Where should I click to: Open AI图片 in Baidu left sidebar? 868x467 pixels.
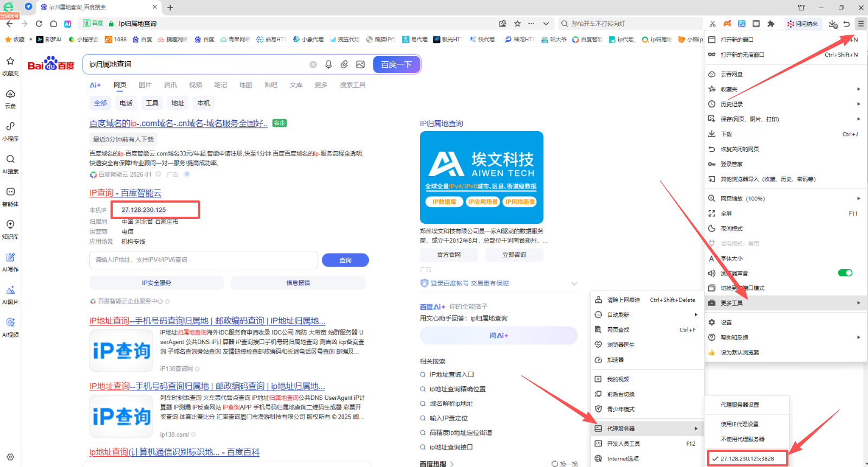click(x=10, y=295)
